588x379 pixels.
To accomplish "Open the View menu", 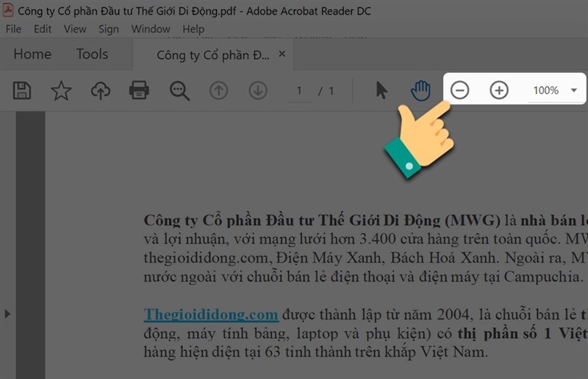I will tap(75, 29).
